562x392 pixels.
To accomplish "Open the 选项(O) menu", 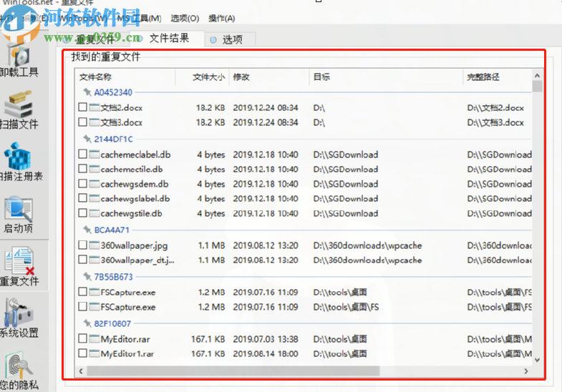I will click(185, 19).
